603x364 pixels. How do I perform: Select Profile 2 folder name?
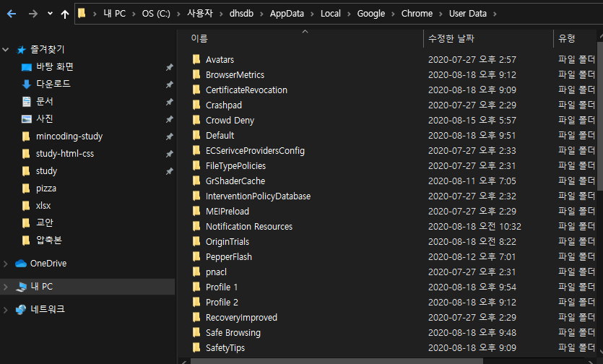222,303
